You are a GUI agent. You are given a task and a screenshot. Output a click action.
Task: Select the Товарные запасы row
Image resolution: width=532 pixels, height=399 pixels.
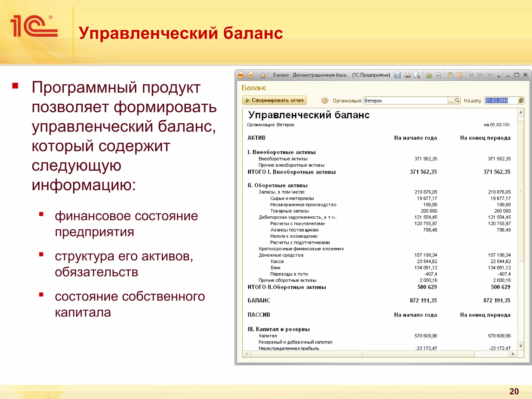tap(379, 211)
